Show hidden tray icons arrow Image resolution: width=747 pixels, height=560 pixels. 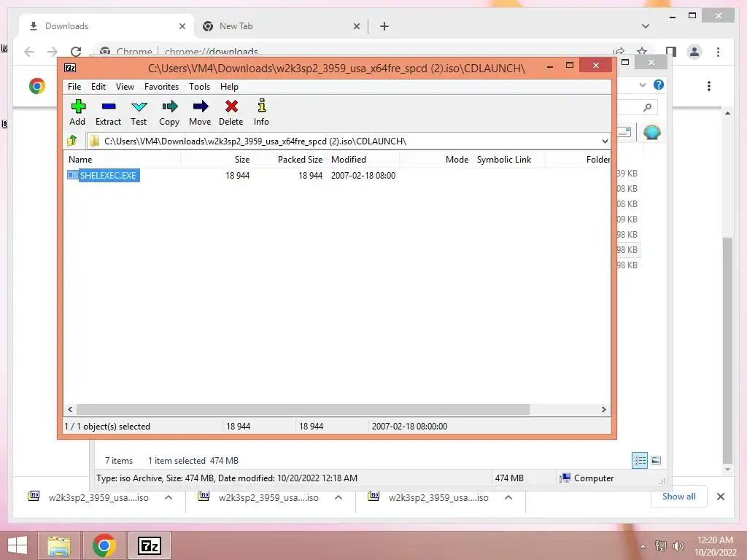(x=643, y=546)
